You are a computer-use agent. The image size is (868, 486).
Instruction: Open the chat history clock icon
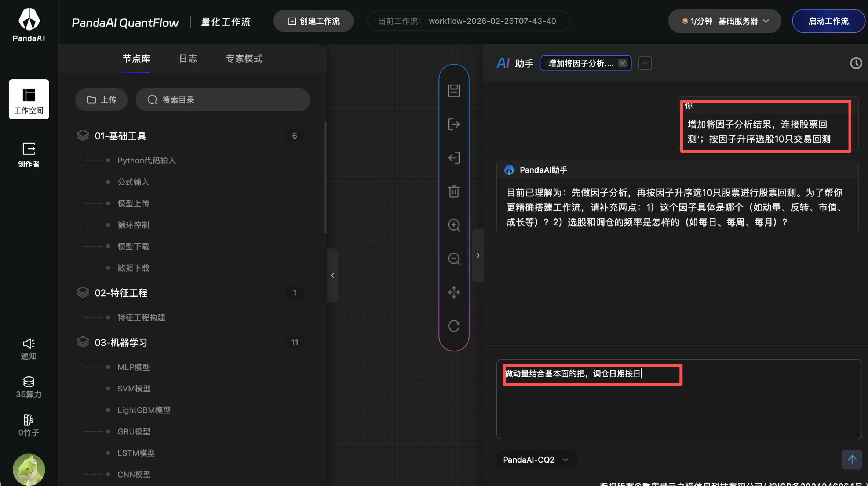click(856, 63)
